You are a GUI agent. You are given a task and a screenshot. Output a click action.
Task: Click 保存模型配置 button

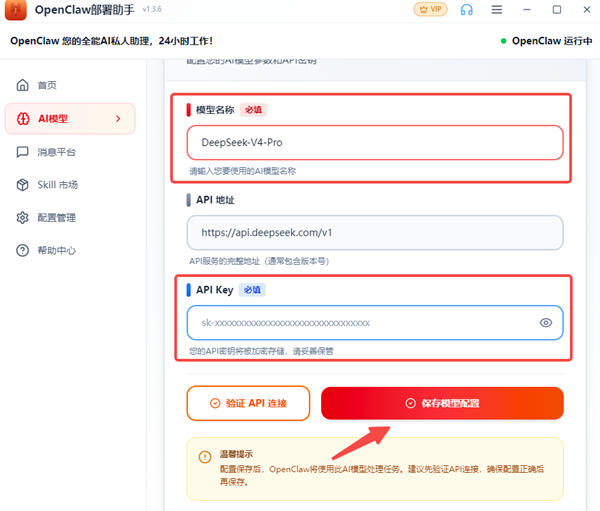pyautogui.click(x=442, y=403)
